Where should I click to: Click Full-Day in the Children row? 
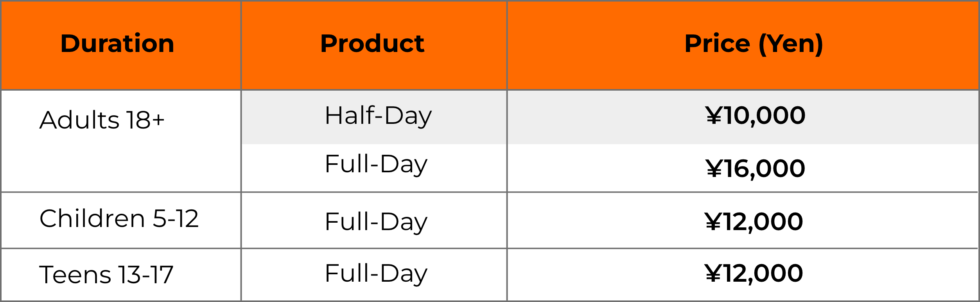coord(376,222)
